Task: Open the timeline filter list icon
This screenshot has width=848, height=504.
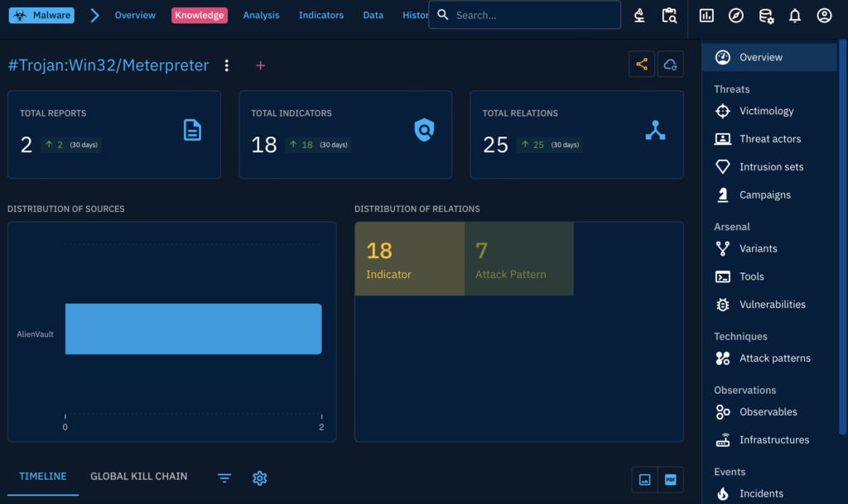Action: coord(224,478)
